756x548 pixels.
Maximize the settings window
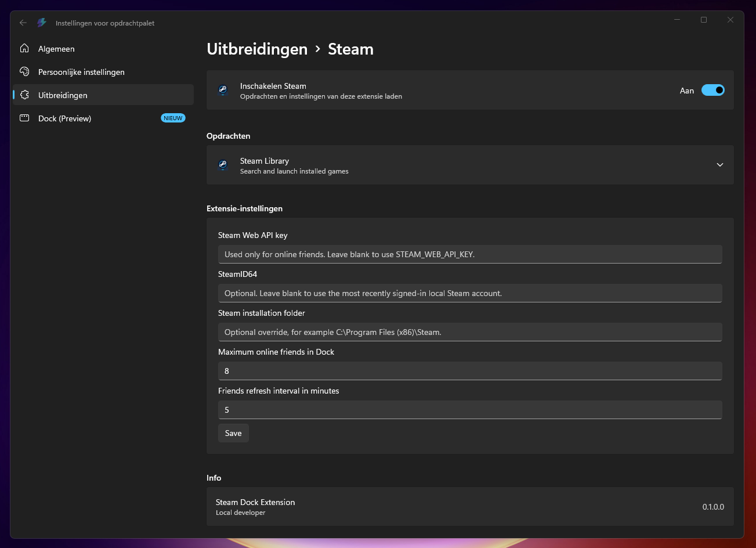704,20
